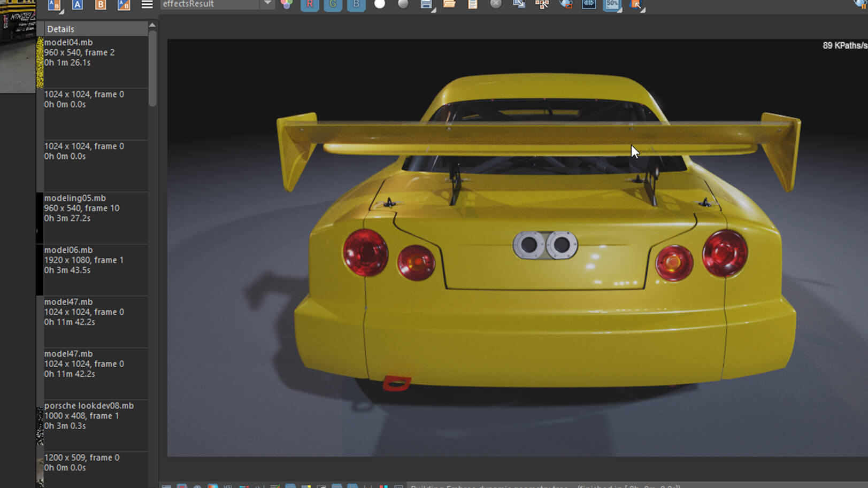Screen dimensions: 868x488
Task: Open the hamburger list menu
Action: [x=147, y=4]
